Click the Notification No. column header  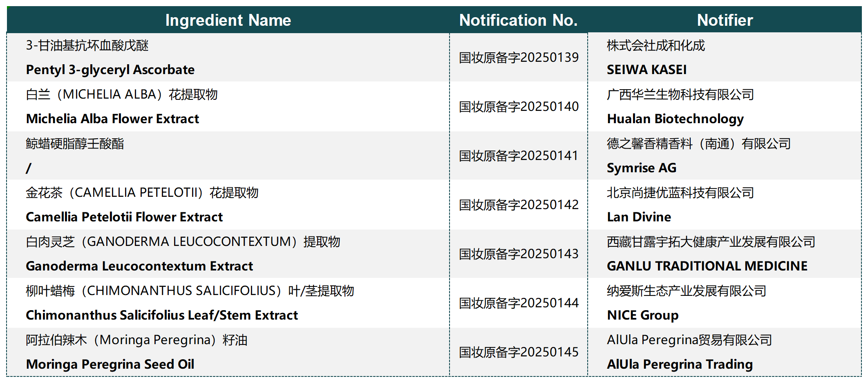pyautogui.click(x=518, y=20)
